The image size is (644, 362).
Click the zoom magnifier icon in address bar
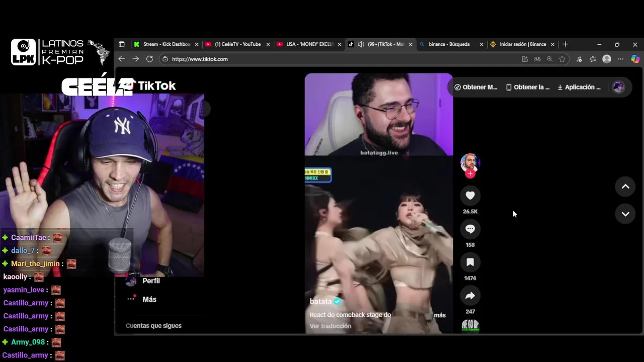pyautogui.click(x=549, y=59)
